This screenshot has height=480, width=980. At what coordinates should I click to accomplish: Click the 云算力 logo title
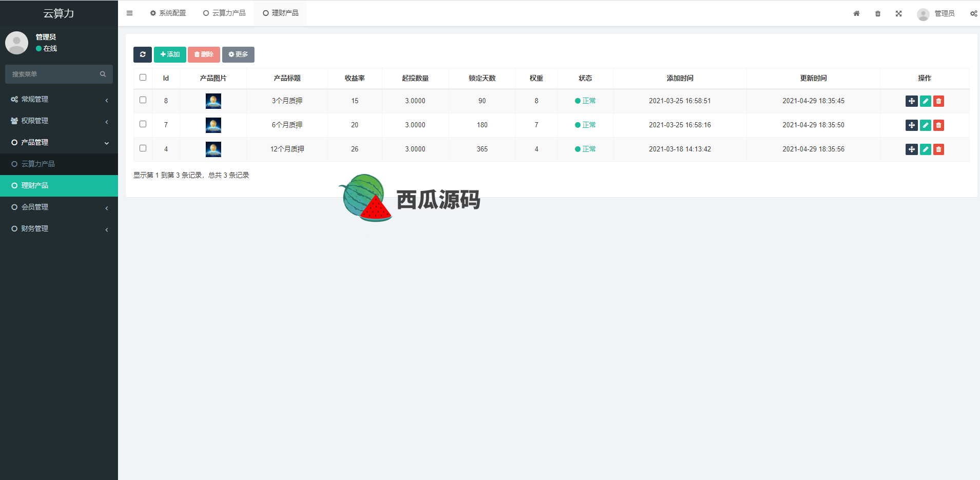click(x=58, y=13)
